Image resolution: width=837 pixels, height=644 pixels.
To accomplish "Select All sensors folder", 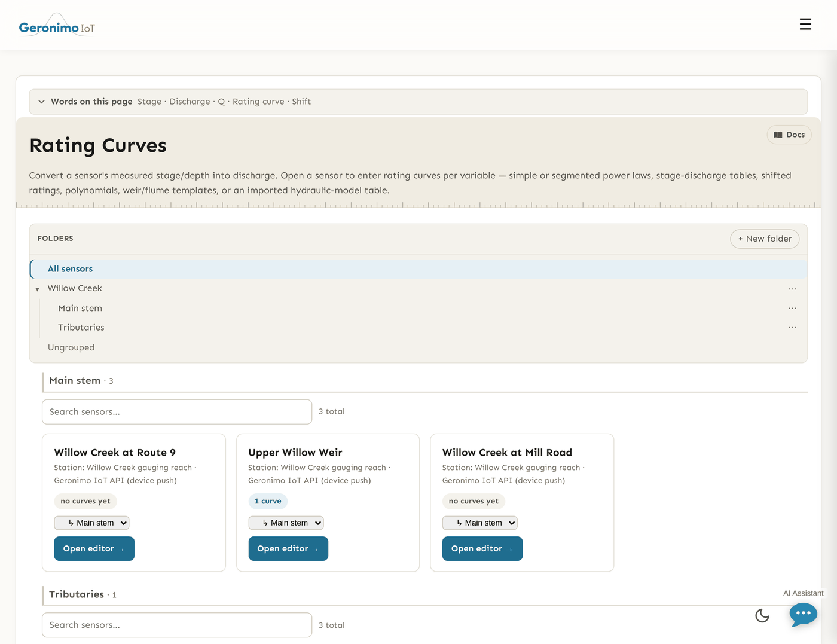I will pyautogui.click(x=418, y=269).
